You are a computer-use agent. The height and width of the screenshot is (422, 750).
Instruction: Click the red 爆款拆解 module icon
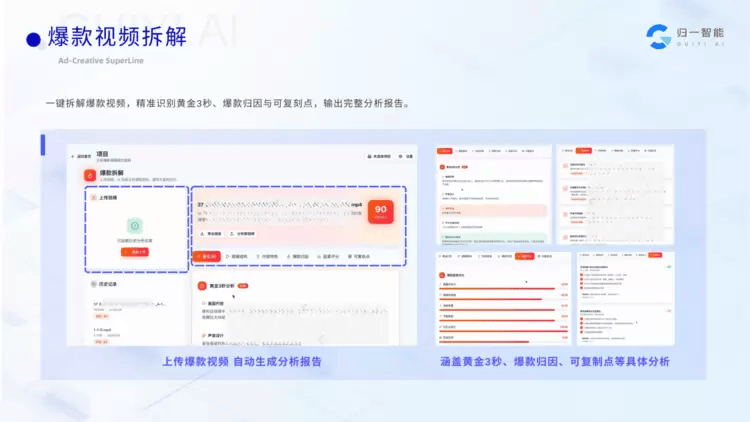(90, 174)
